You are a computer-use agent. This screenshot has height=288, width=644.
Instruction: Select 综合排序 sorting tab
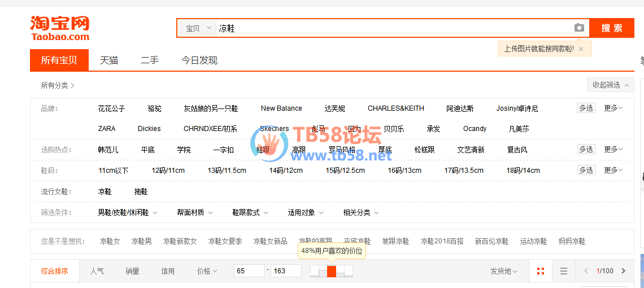(x=55, y=271)
